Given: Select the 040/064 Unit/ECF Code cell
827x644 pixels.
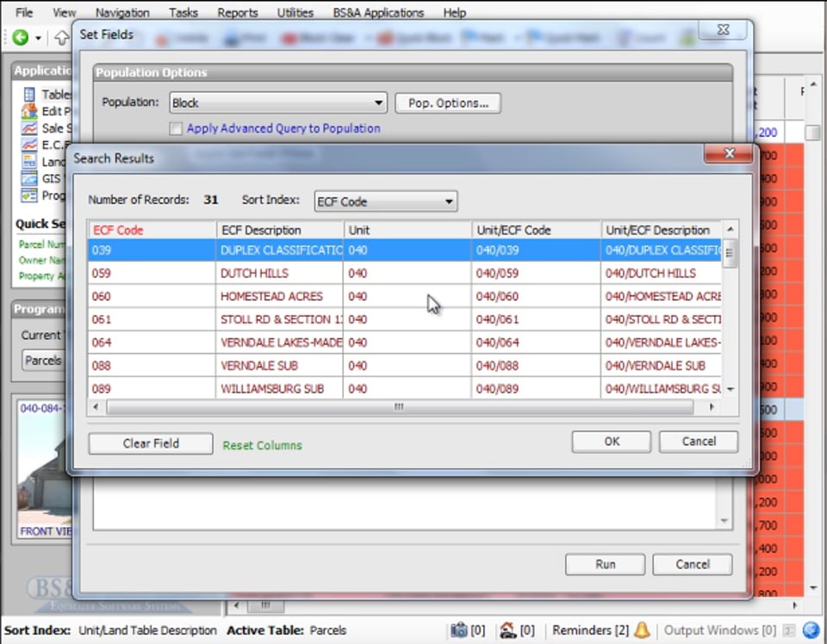Looking at the screenshot, I should [536, 343].
